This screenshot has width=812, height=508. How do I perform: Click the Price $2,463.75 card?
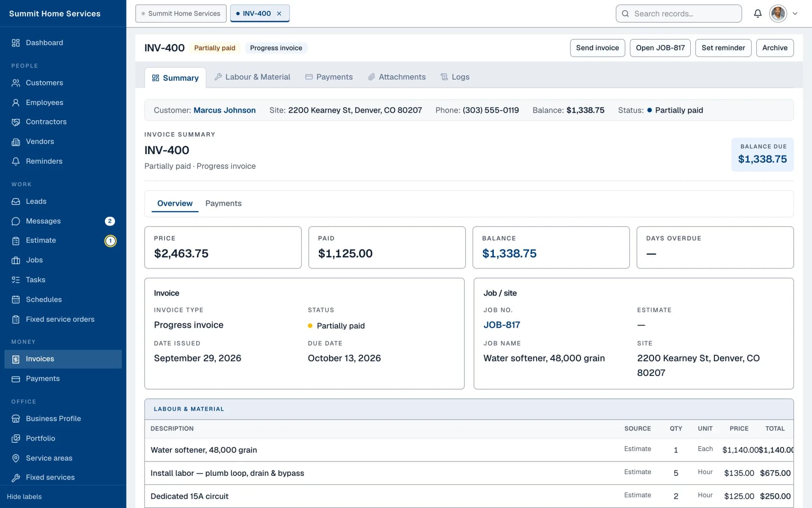223,248
